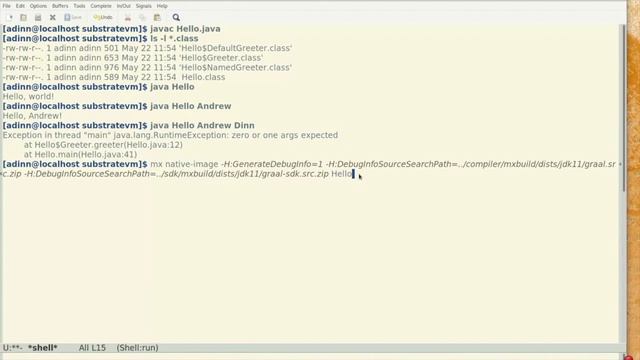Click the RuntimeException error message line
640x360 pixels.
(170, 135)
